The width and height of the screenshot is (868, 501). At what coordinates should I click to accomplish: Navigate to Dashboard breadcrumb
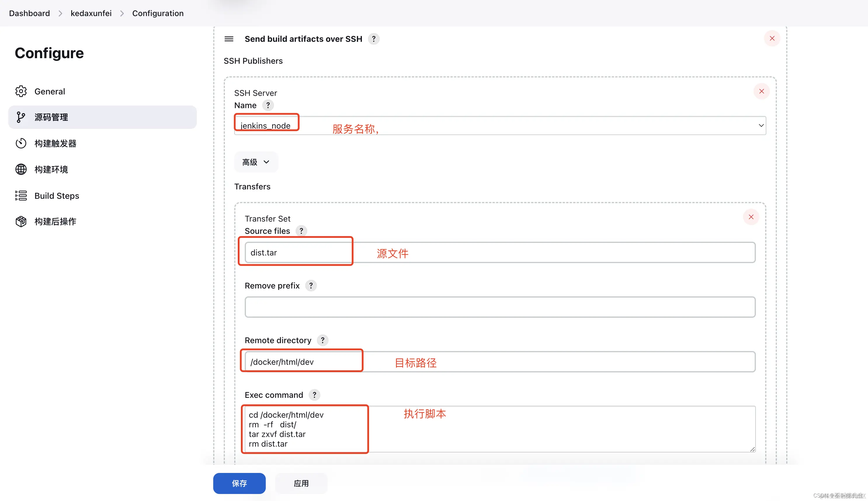(29, 13)
